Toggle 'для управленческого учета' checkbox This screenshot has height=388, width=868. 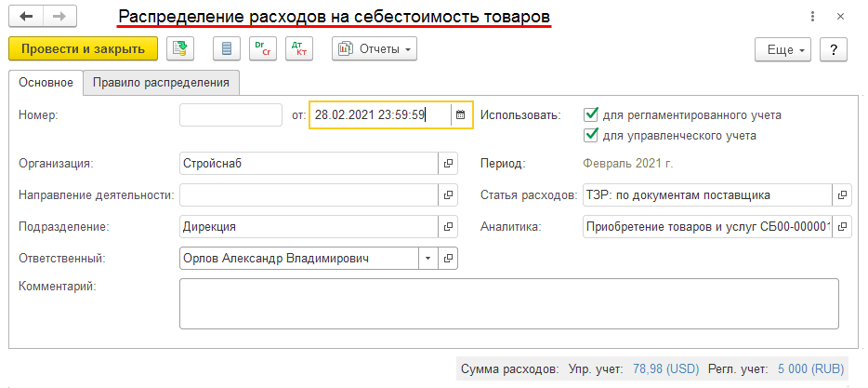590,135
